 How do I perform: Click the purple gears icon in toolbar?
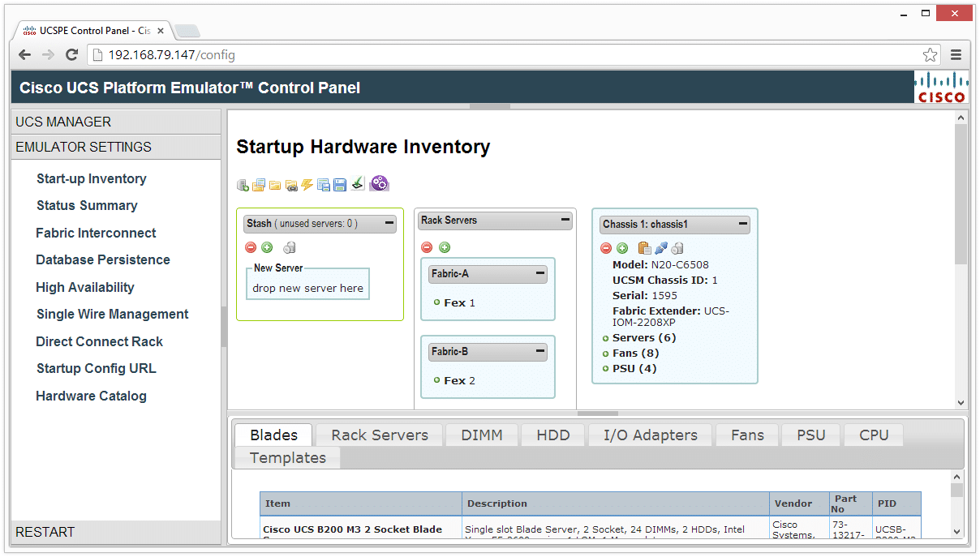tap(379, 184)
